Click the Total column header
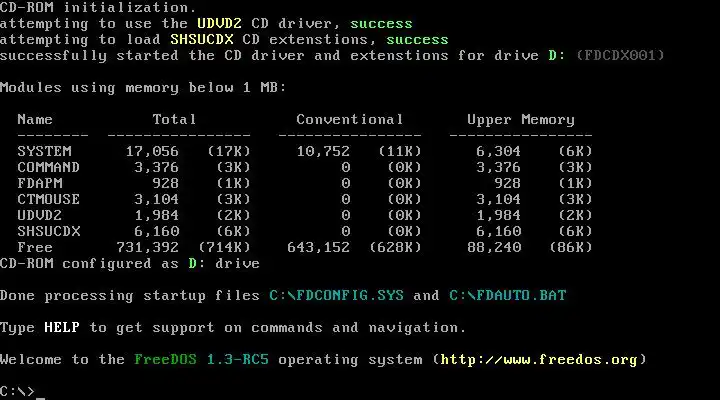720x400 pixels. point(174,119)
